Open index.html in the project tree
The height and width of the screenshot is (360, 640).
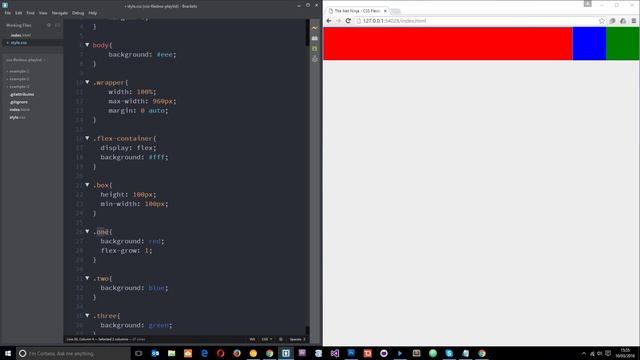(x=20, y=110)
